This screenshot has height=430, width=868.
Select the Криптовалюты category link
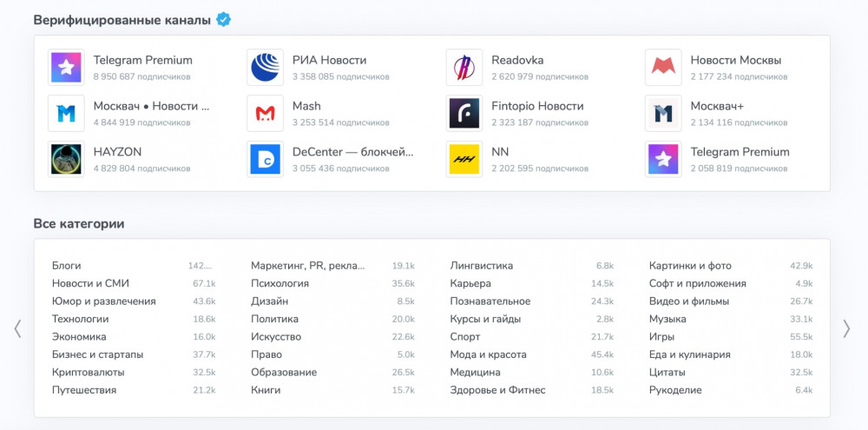tap(88, 372)
